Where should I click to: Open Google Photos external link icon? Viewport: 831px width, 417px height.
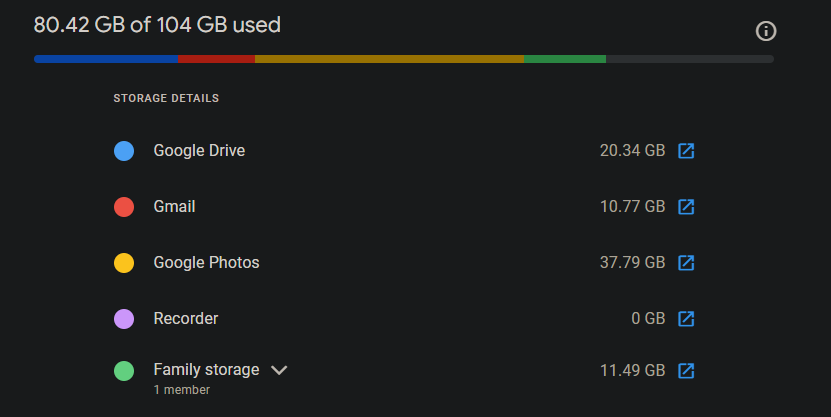coord(686,263)
